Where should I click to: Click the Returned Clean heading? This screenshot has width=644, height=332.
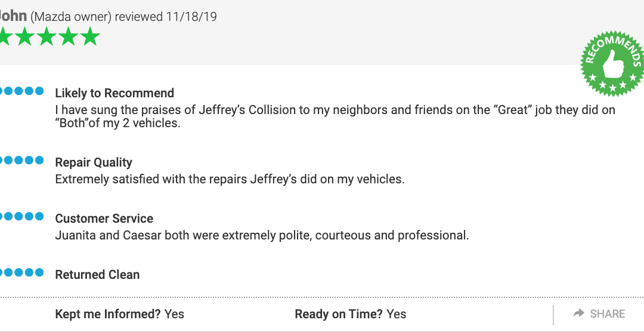click(97, 275)
